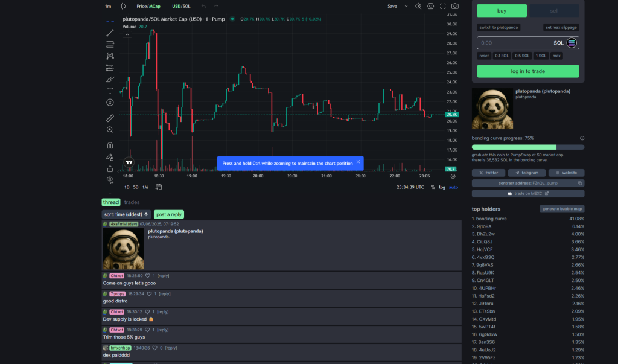Click the candlestick chart style icon
This screenshot has height=364, width=618.
pyautogui.click(x=123, y=6)
